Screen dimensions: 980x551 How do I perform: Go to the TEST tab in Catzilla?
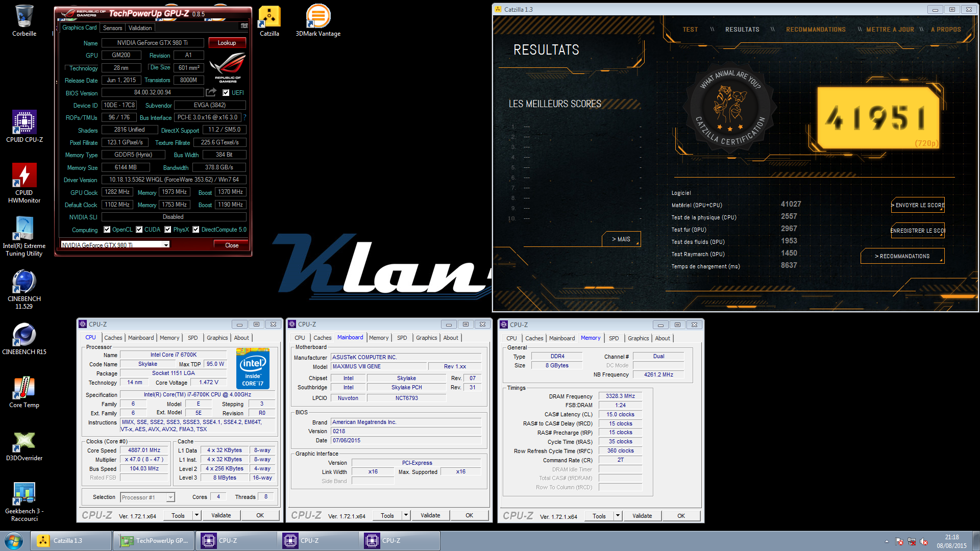pos(690,30)
